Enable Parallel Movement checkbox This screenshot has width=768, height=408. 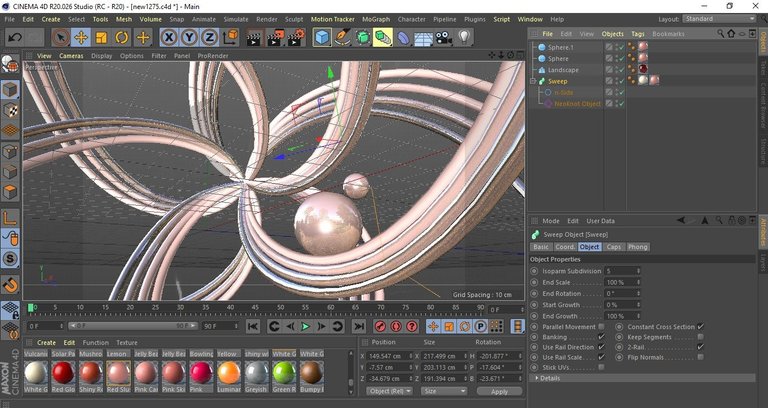click(601, 327)
